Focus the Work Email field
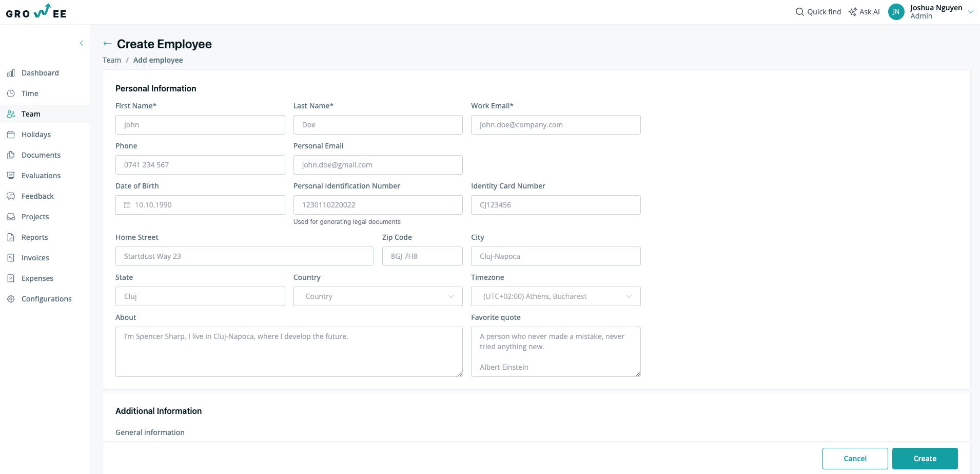Screen dimensions: 980x474 (556, 125)
